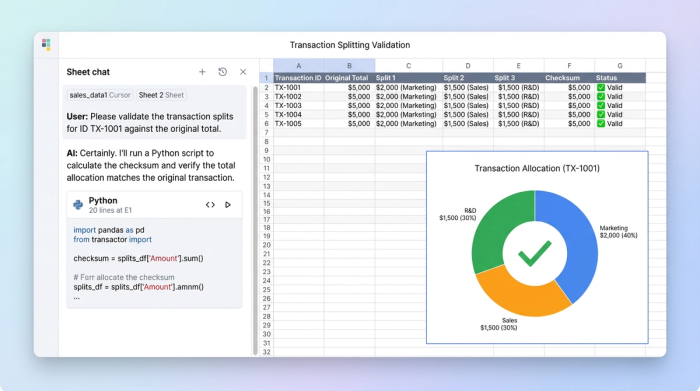Image resolution: width=700 pixels, height=391 pixels.
Task: Select cell TX-1001
Action: pyautogui.click(x=299, y=88)
